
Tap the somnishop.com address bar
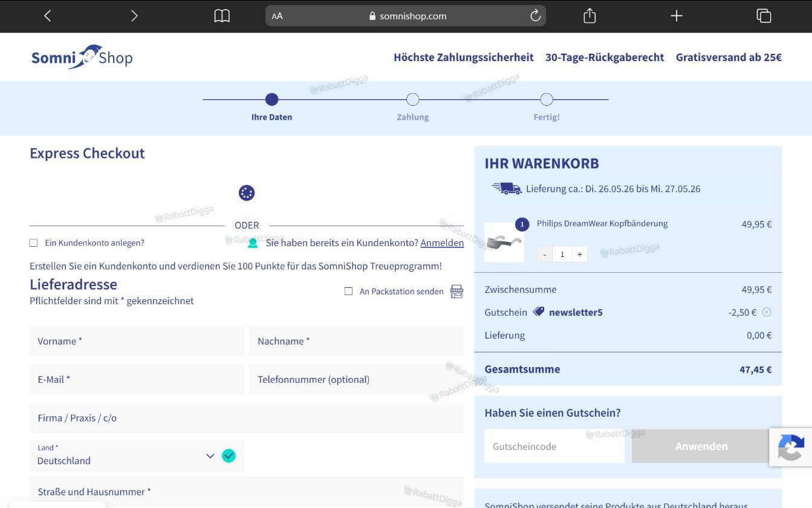[406, 16]
